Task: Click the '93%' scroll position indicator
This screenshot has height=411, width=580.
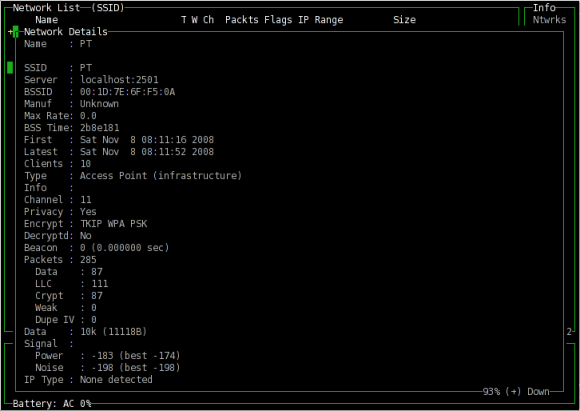Action: [492, 392]
